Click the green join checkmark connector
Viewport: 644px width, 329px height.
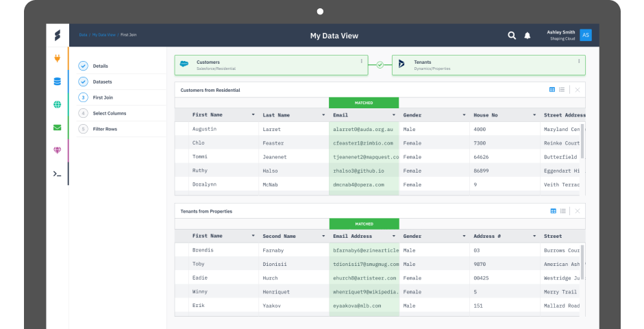tap(380, 65)
